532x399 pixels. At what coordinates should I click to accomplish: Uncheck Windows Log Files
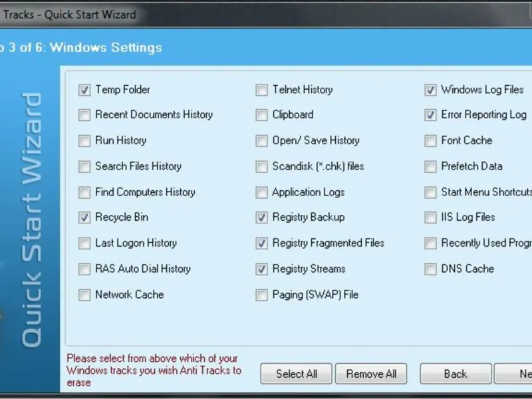(430, 90)
